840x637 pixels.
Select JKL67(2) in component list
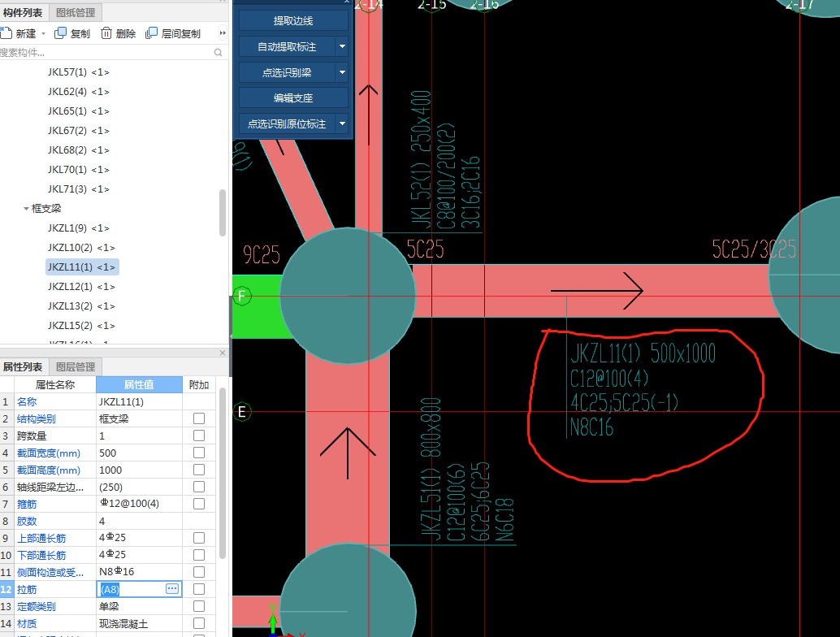coord(78,131)
